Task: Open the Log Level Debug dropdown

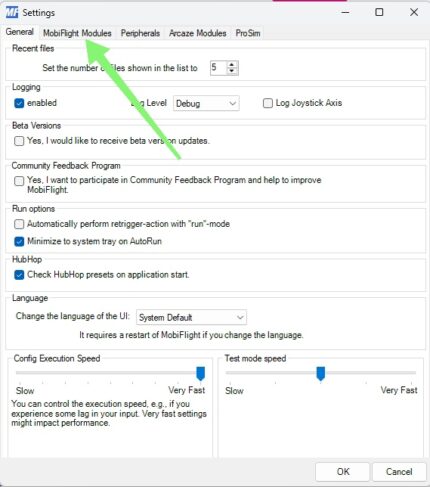Action: [206, 103]
